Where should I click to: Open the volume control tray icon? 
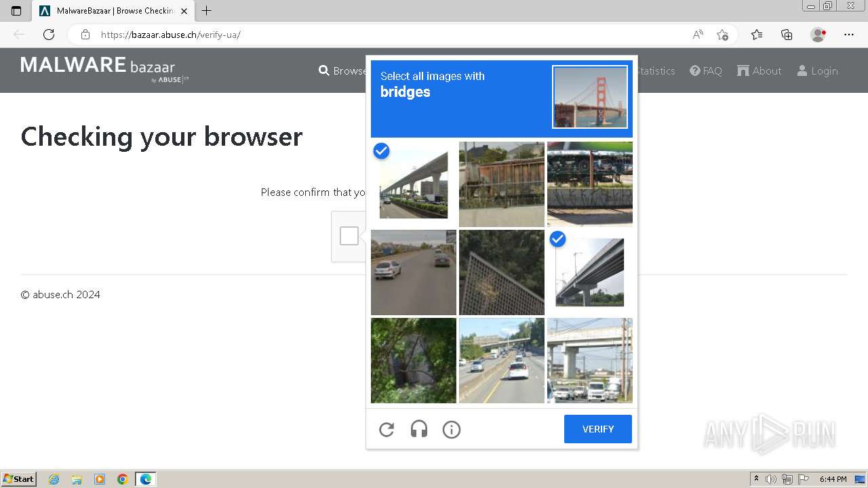pos(771,479)
